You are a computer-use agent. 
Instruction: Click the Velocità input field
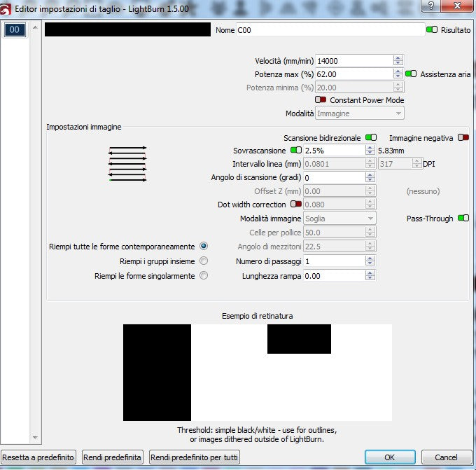353,60
